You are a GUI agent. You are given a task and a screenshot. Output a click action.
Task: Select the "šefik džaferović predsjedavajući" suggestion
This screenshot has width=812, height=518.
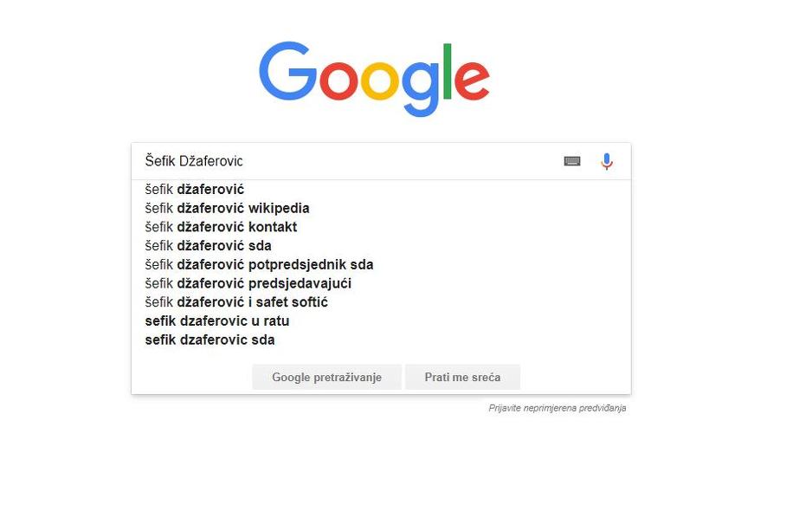click(x=248, y=283)
